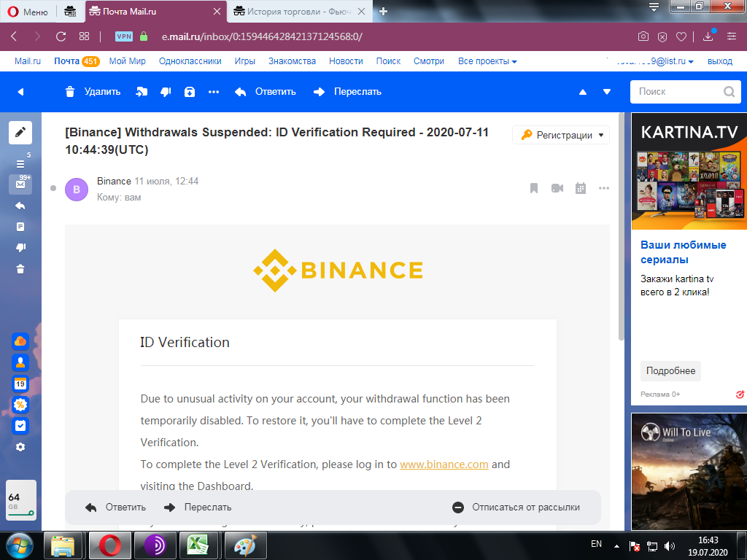Flag the email with bookmark icon
The image size is (747, 560).
[x=533, y=188]
